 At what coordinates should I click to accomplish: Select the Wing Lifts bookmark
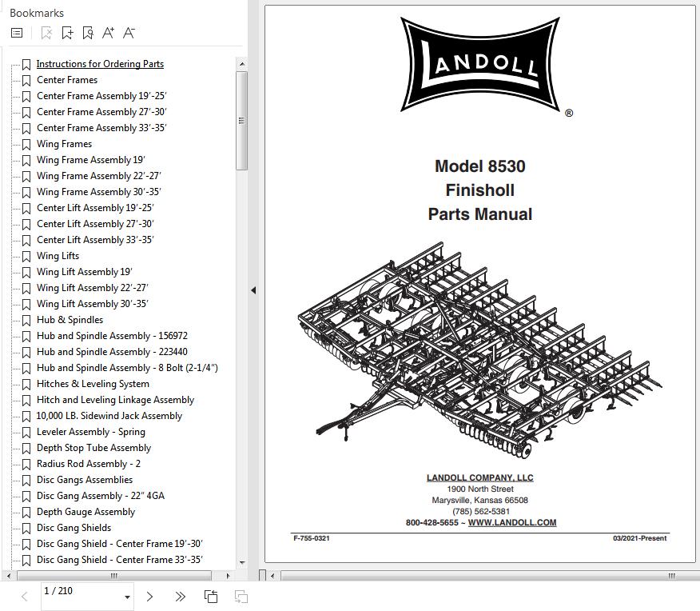click(x=58, y=256)
